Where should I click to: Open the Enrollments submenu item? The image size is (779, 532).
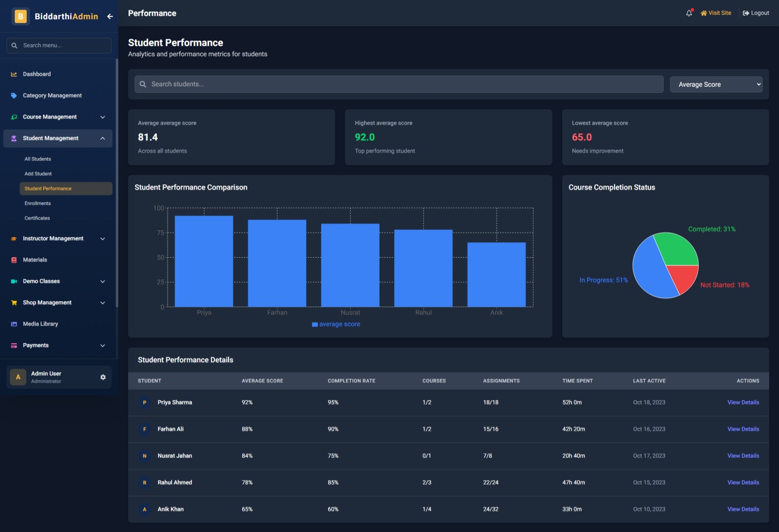(x=37, y=203)
